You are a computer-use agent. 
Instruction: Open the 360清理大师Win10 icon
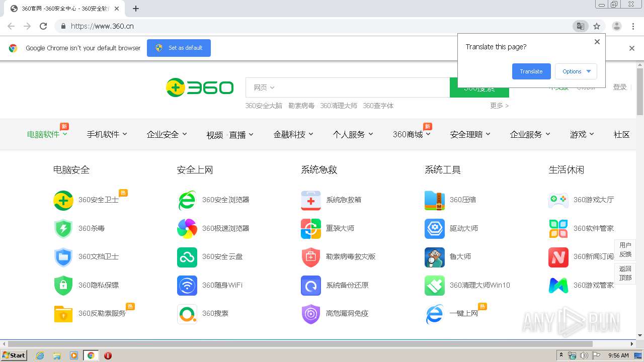[435, 286]
